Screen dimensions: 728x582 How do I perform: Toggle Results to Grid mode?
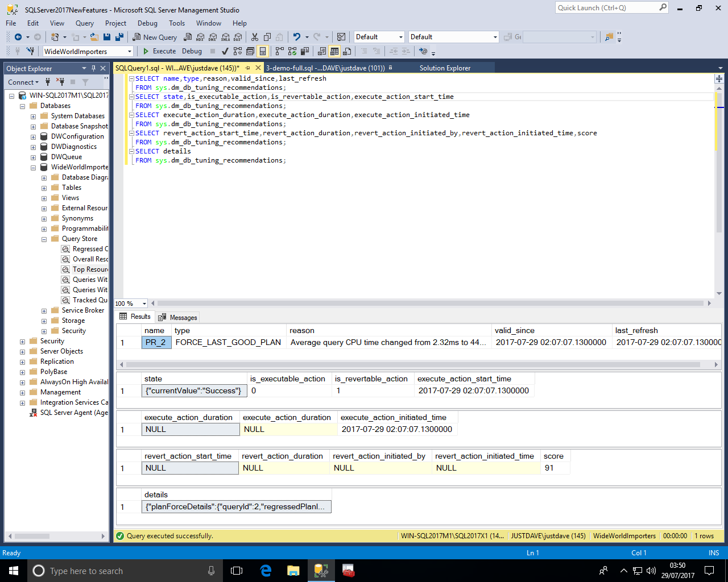(334, 51)
